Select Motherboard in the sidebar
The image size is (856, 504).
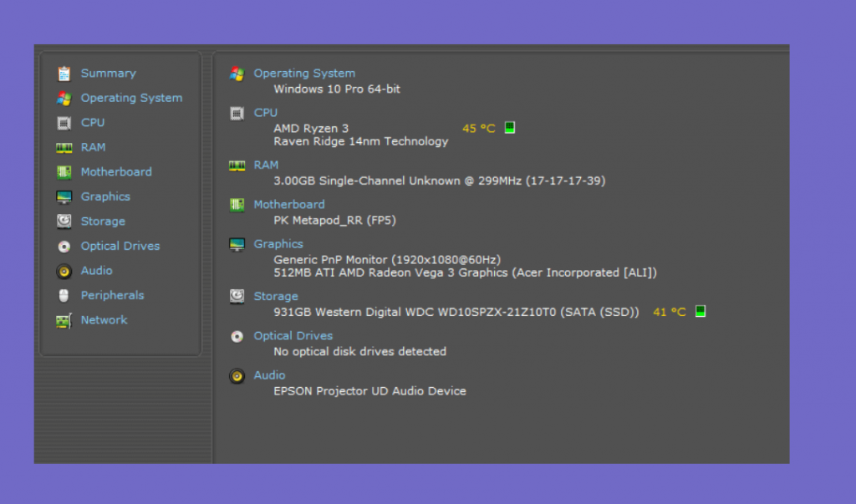116,171
